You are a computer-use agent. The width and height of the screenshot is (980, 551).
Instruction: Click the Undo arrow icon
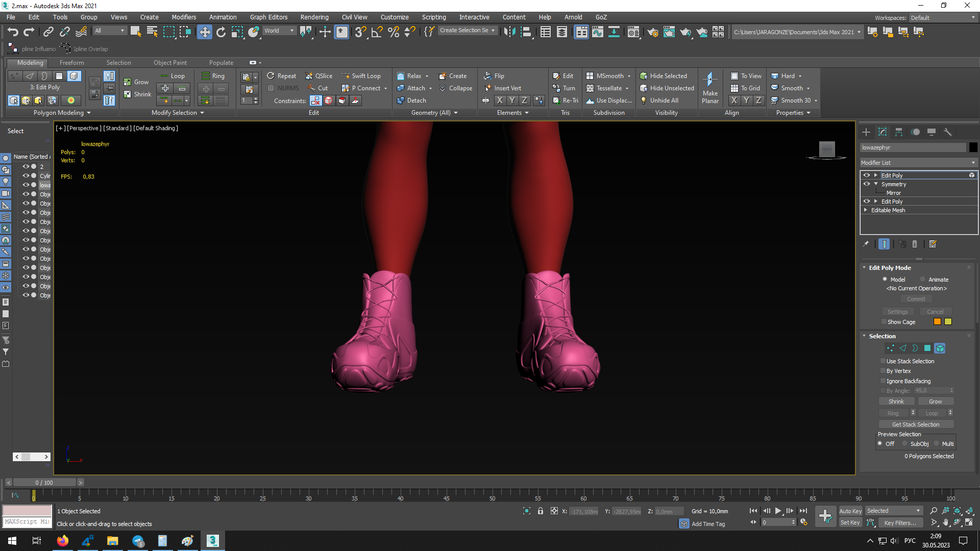(13, 32)
